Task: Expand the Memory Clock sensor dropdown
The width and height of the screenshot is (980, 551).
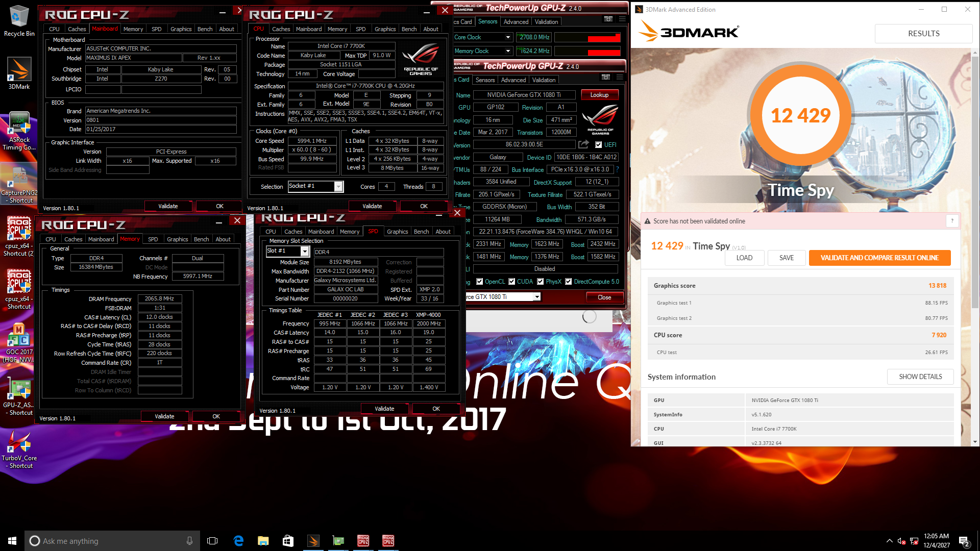Action: [x=508, y=51]
